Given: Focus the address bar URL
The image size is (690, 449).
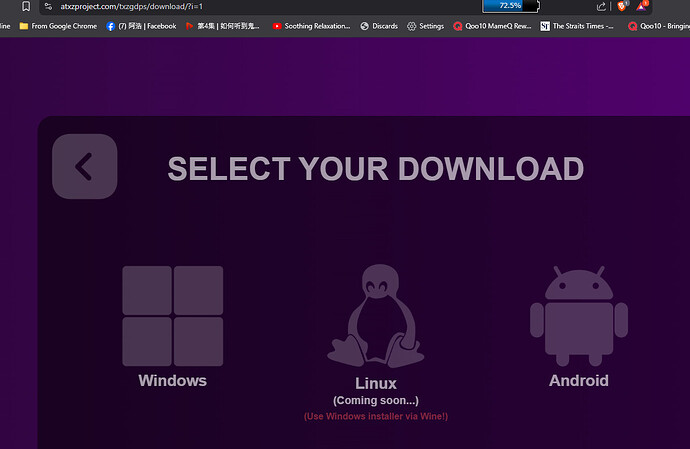Looking at the screenshot, I should [132, 7].
